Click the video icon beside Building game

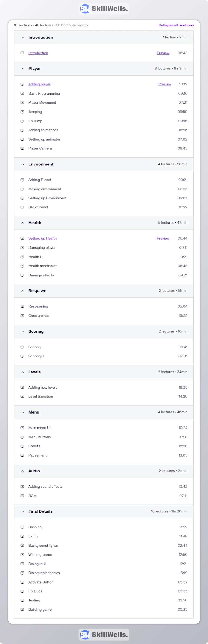point(22,609)
